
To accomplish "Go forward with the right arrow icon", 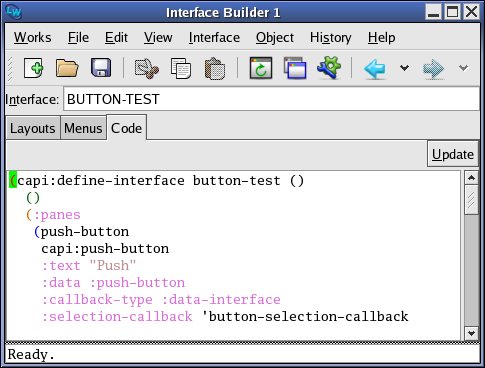I will click(x=433, y=69).
